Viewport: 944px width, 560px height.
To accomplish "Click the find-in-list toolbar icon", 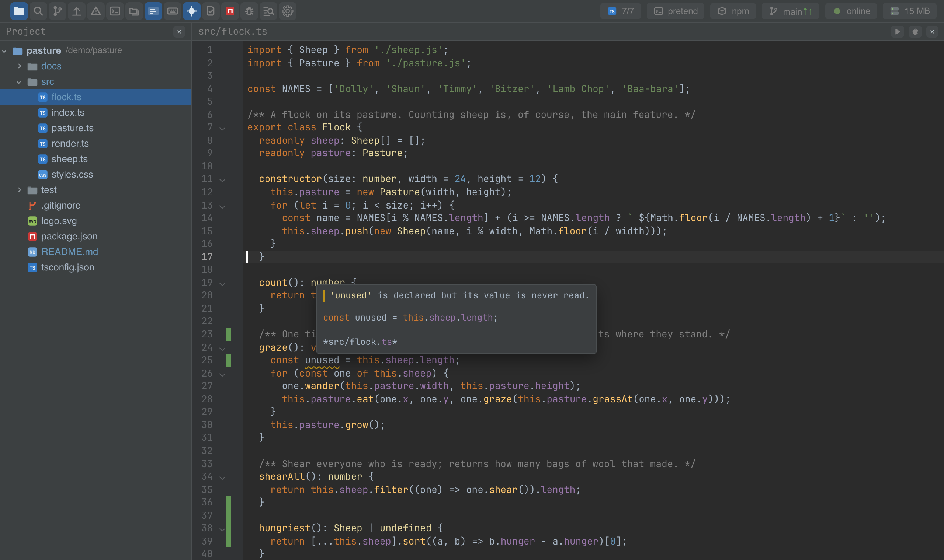I will (268, 11).
